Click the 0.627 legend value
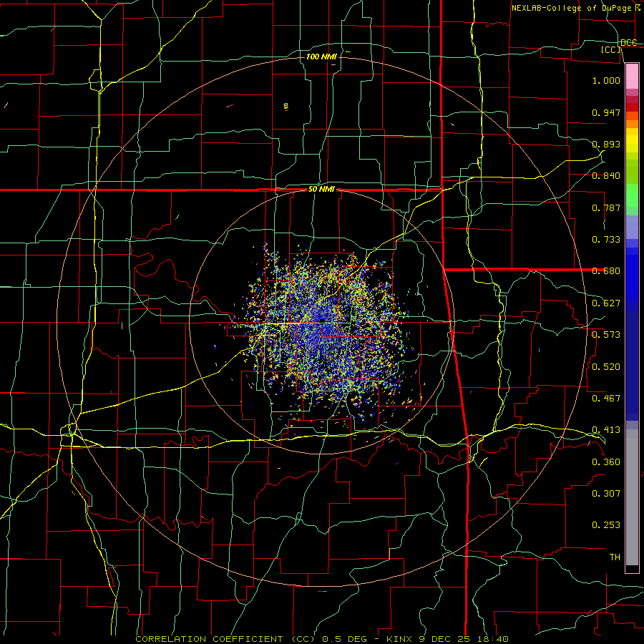Screen dimensions: 644x644 click(606, 303)
